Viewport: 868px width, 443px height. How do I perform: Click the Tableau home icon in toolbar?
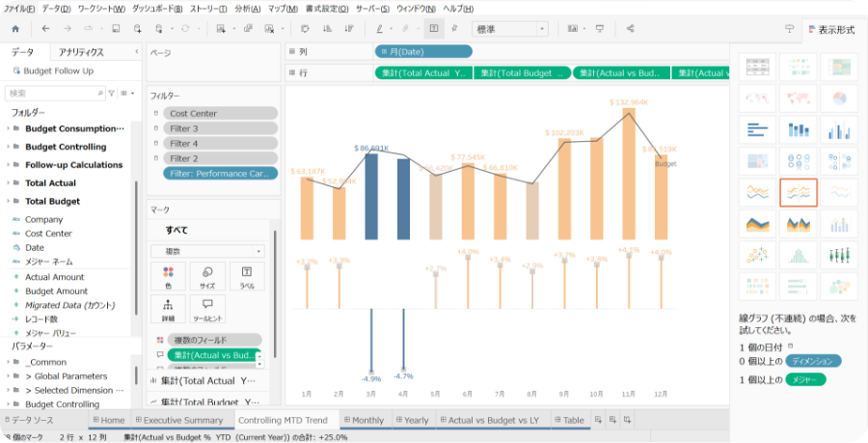tap(15, 29)
